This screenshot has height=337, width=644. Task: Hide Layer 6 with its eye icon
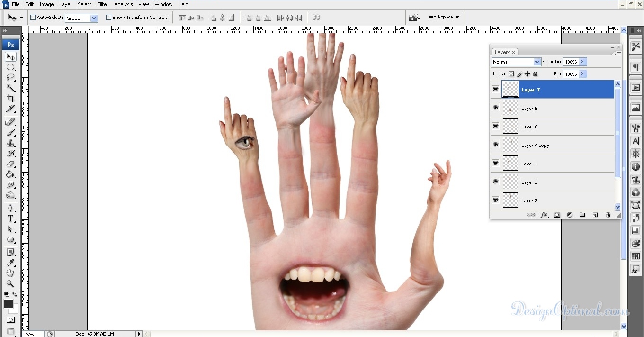coord(495,126)
